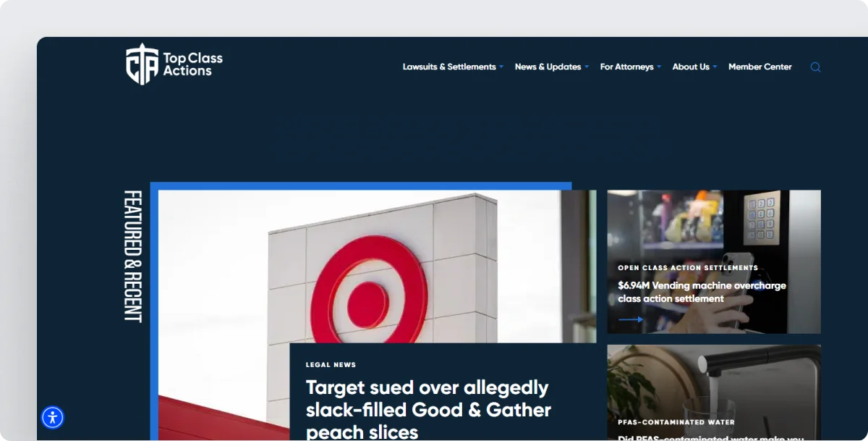Open Target sued over slack-filled peach slices headline

click(428, 410)
